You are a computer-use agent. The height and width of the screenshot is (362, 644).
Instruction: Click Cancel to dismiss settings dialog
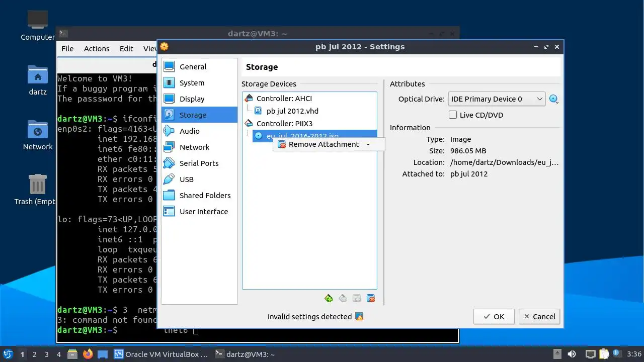pos(540,316)
